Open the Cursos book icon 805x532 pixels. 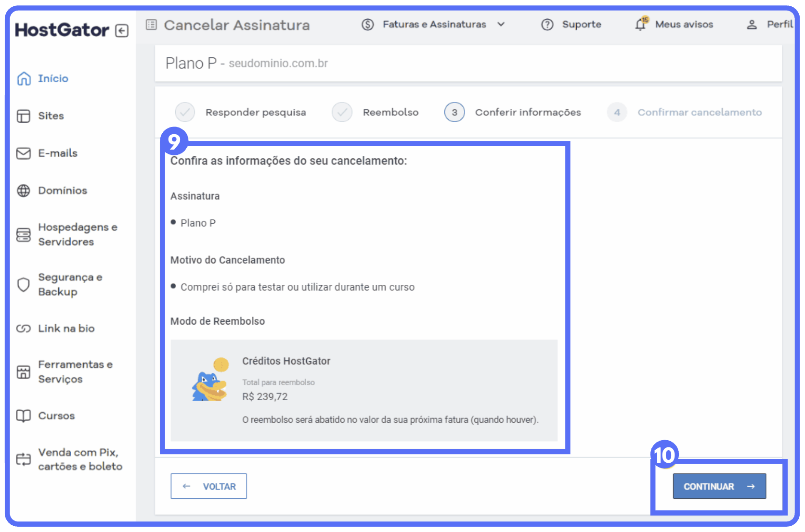click(24, 416)
